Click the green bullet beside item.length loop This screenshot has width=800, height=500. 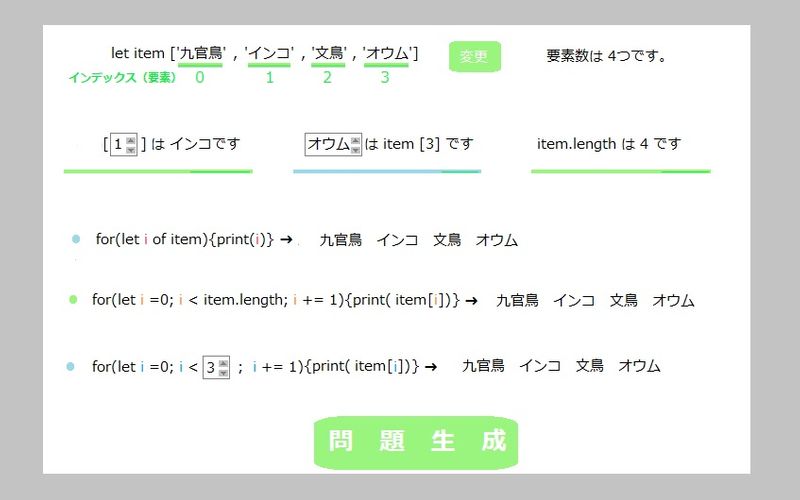pos(73,299)
